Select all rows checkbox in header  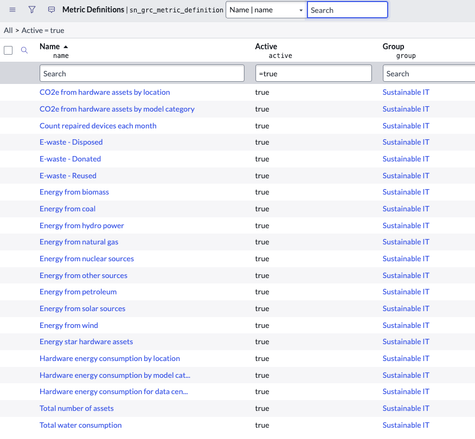point(8,50)
